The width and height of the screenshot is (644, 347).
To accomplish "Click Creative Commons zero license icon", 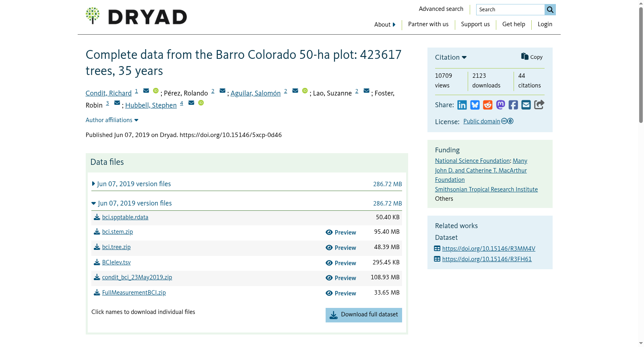I will 507,121.
